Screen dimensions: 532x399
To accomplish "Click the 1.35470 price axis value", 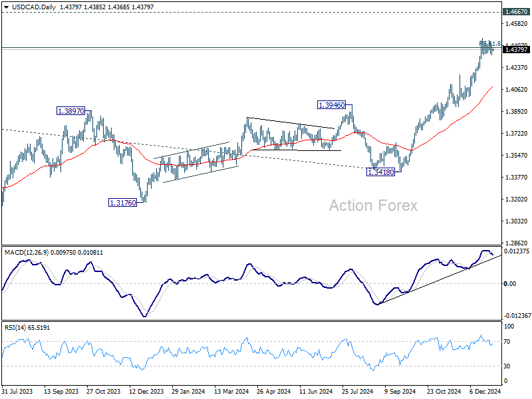I will (x=517, y=156).
